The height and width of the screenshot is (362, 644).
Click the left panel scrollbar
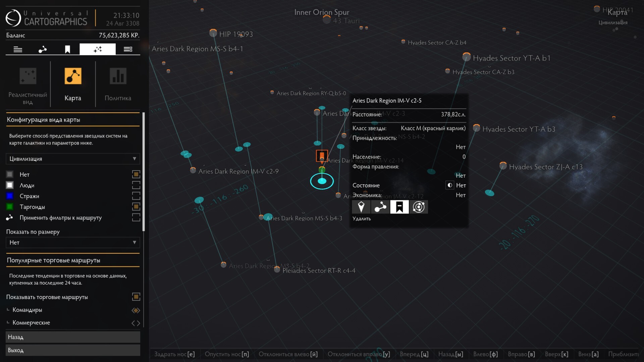coord(144,172)
